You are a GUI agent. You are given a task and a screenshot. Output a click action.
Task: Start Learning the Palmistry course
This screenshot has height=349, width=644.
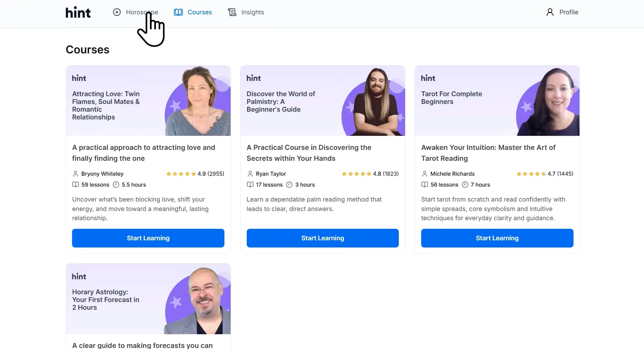click(x=323, y=238)
